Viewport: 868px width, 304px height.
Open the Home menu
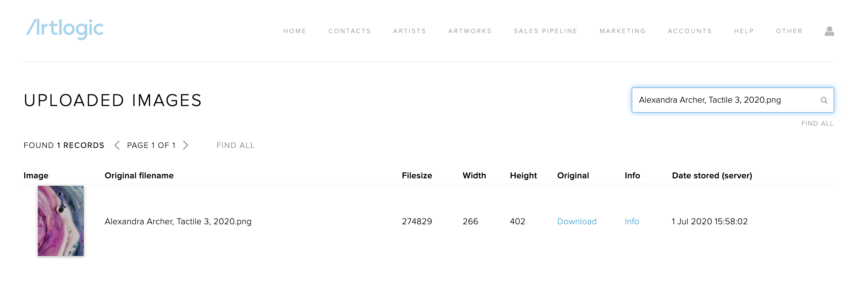coord(295,31)
